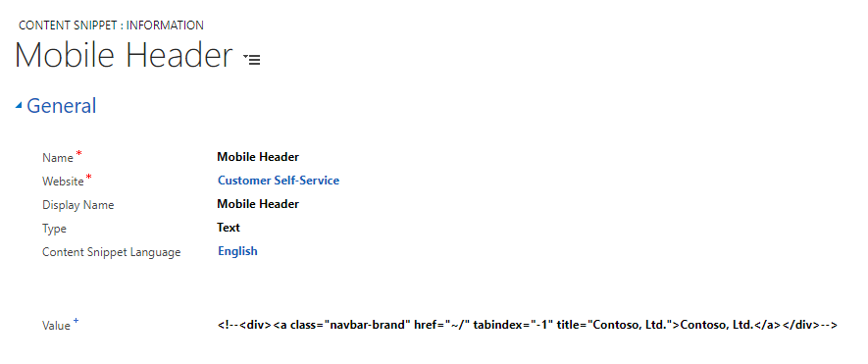
Task: Click the red required asterisk beside Name
Action: coord(78,153)
